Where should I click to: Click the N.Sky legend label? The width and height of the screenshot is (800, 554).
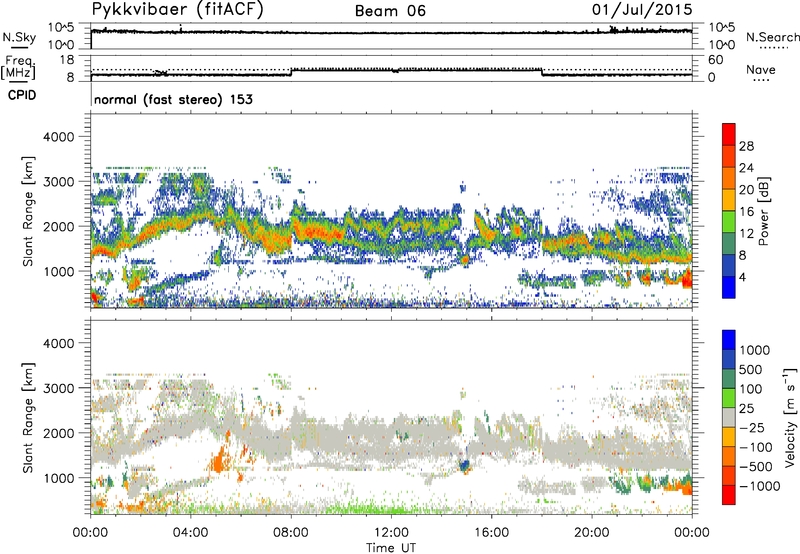[x=19, y=37]
